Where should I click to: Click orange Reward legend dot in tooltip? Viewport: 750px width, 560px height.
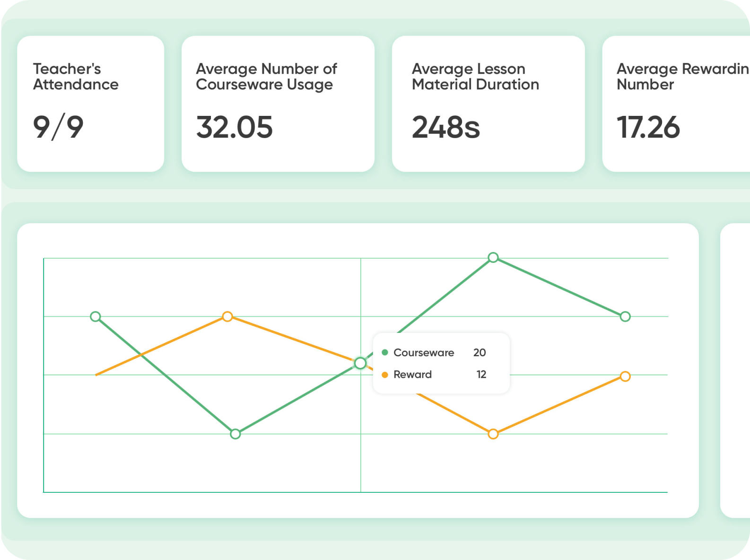click(x=385, y=375)
